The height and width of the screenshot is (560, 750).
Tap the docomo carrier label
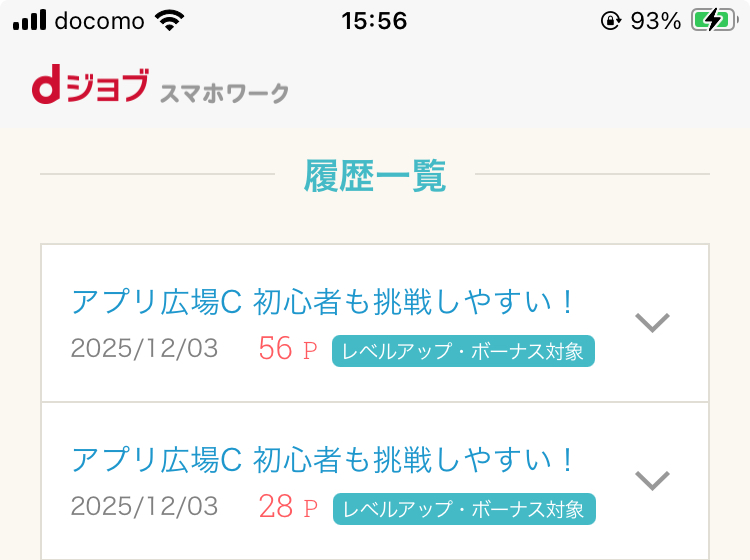tap(99, 21)
